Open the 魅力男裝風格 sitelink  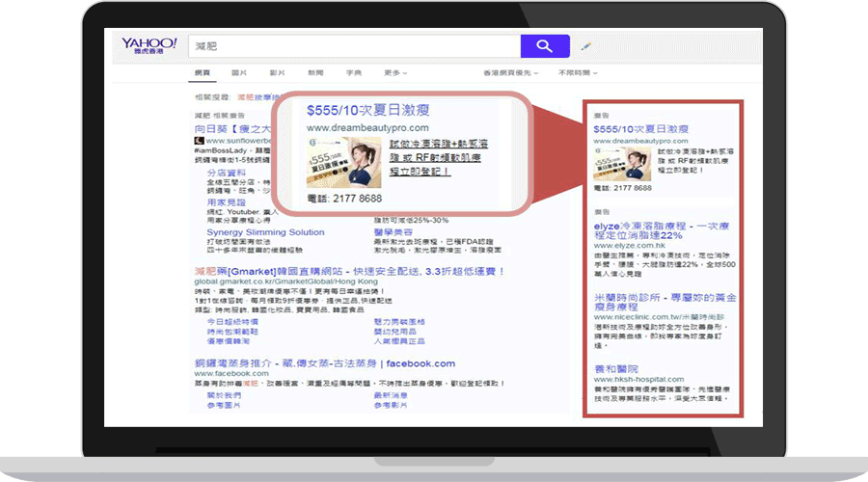399,322
